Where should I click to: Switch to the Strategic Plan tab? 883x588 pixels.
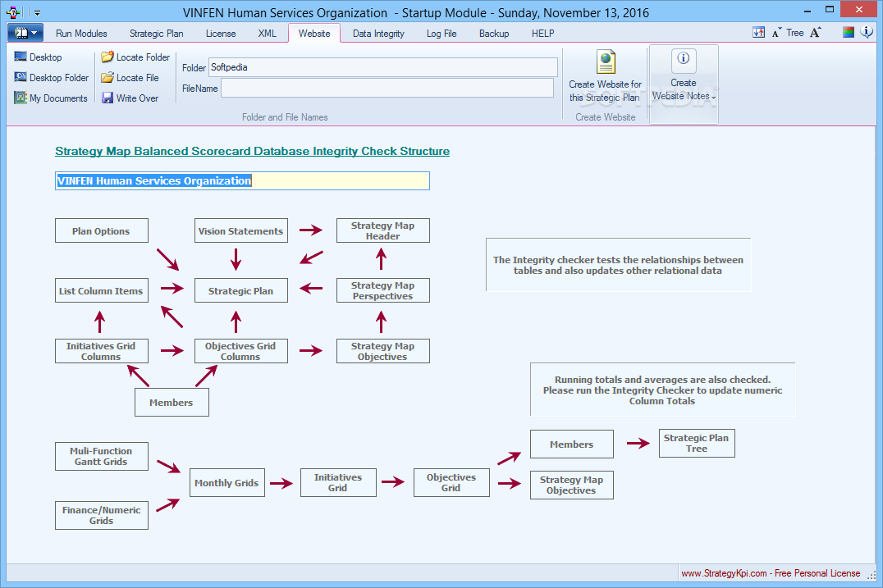point(156,33)
